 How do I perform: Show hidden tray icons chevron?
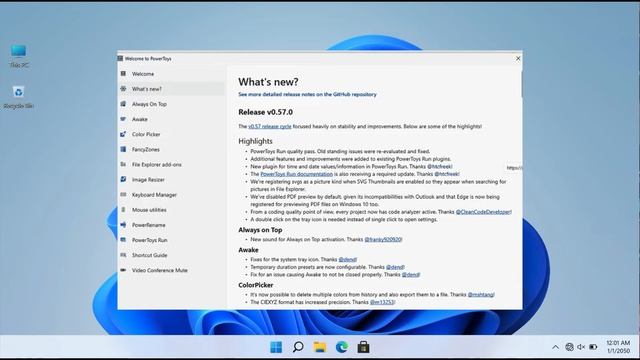pos(556,347)
